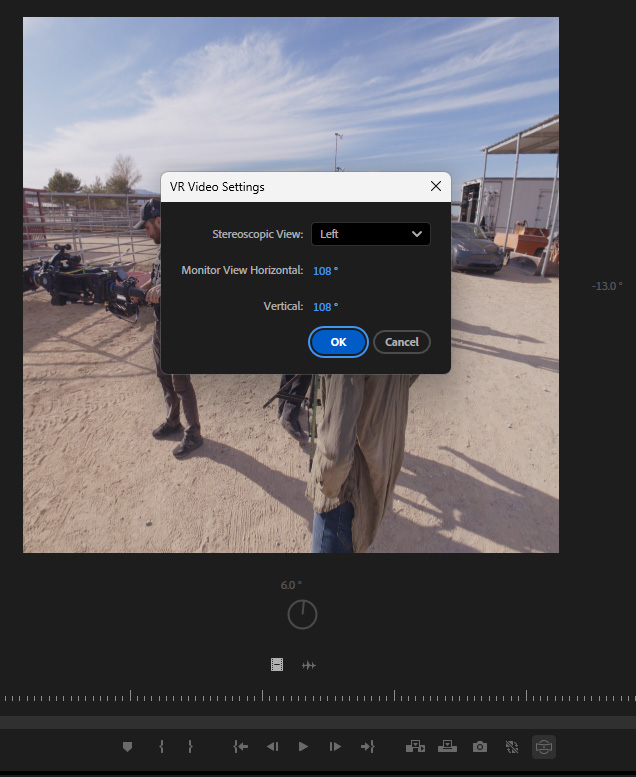Image resolution: width=636 pixels, height=777 pixels.
Task: Confirm settings with the OK button
Action: 338,342
